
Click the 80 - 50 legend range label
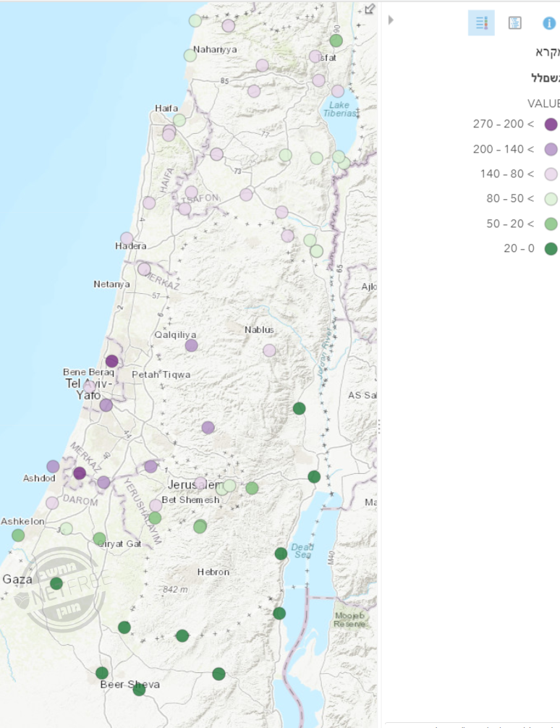[x=510, y=199]
